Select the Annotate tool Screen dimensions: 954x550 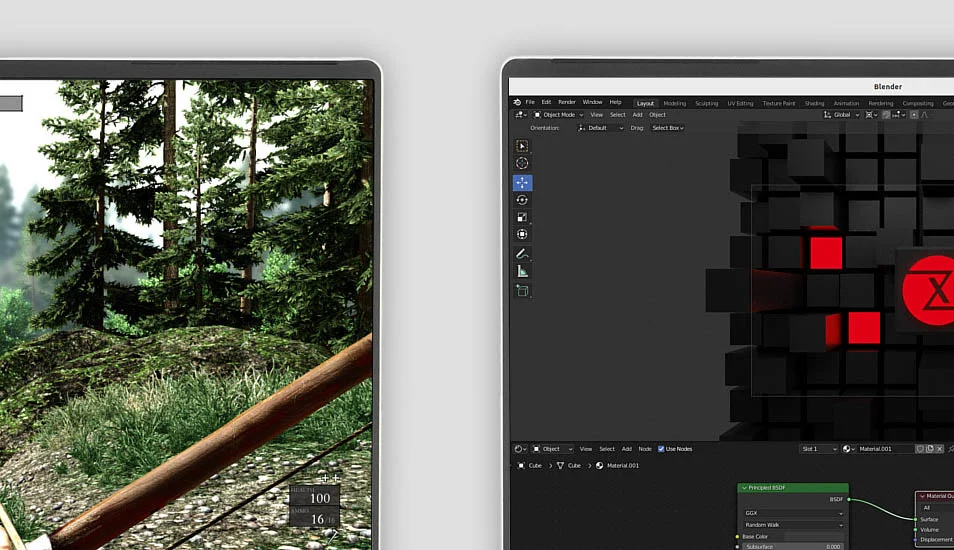[x=522, y=254]
